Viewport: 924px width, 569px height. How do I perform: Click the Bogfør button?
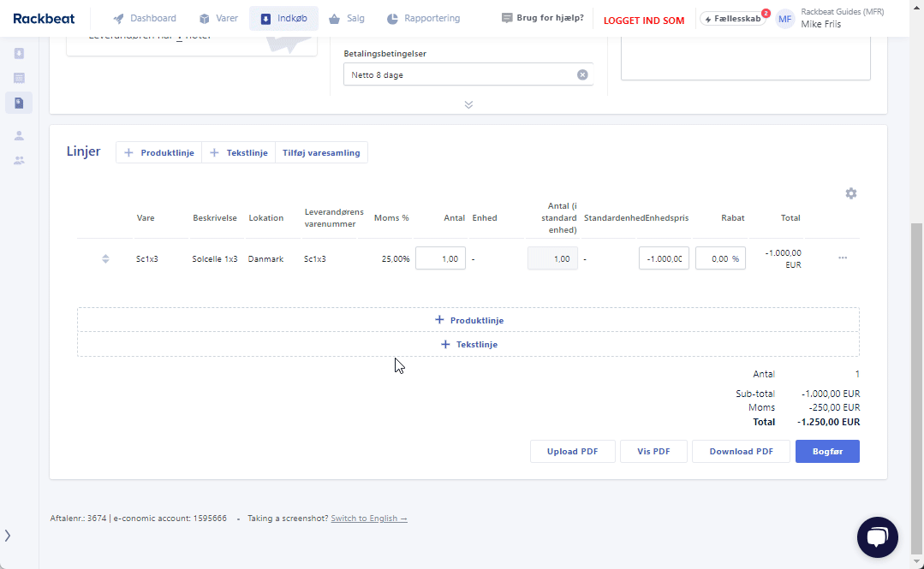tap(826, 451)
